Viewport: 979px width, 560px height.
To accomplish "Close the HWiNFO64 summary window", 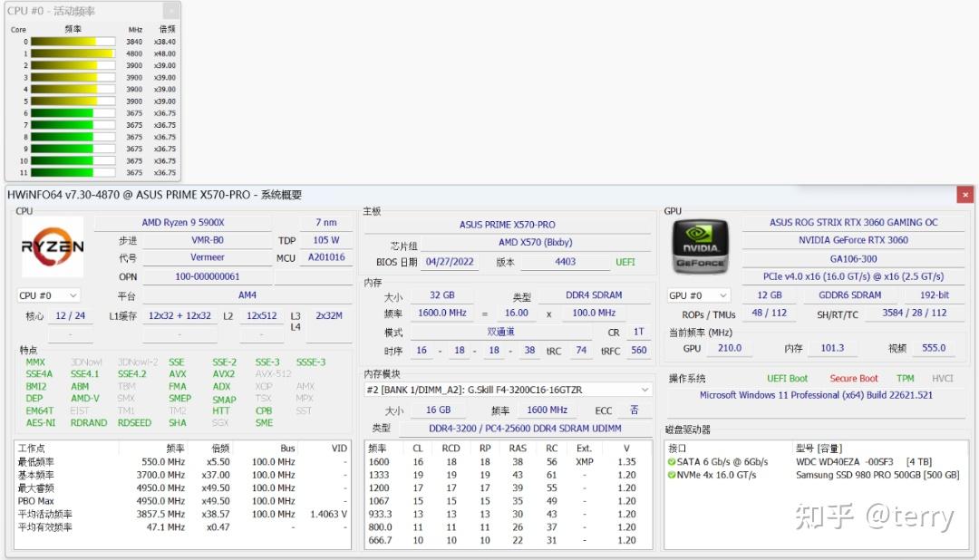I will (965, 195).
